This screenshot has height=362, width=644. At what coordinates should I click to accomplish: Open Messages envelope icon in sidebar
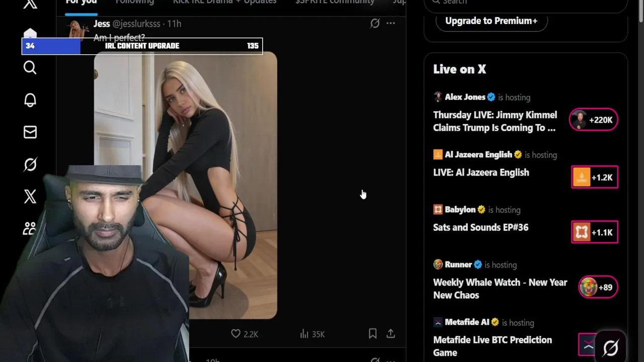(x=30, y=132)
